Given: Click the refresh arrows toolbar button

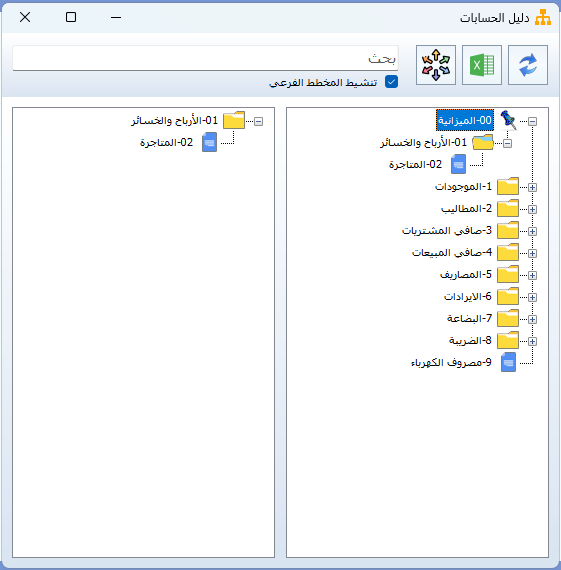Looking at the screenshot, I should pyautogui.click(x=528, y=65).
